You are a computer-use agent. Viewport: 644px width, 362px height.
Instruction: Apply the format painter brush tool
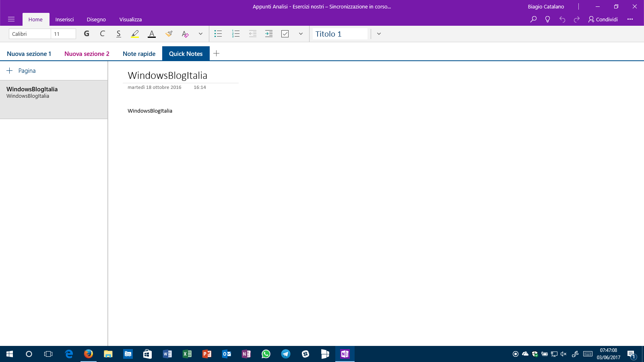(169, 34)
